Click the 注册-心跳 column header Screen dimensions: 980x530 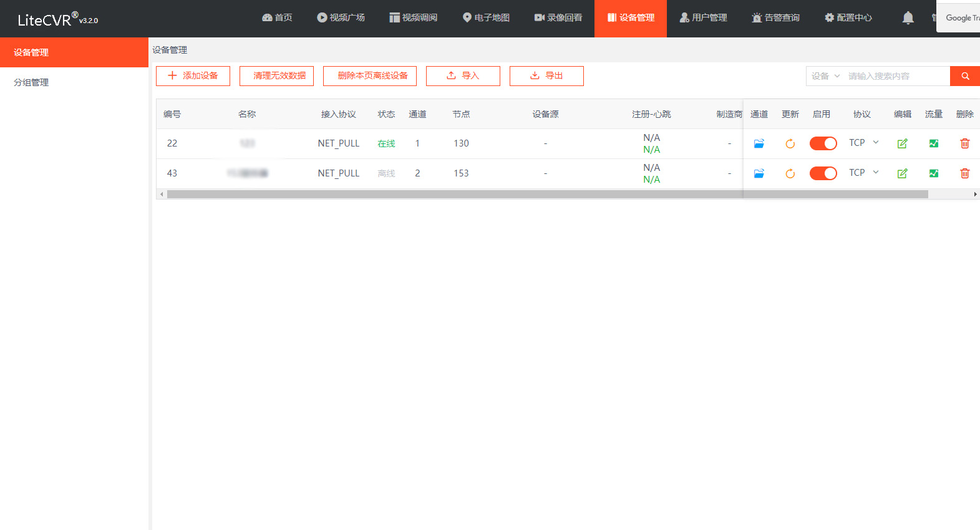(x=651, y=114)
